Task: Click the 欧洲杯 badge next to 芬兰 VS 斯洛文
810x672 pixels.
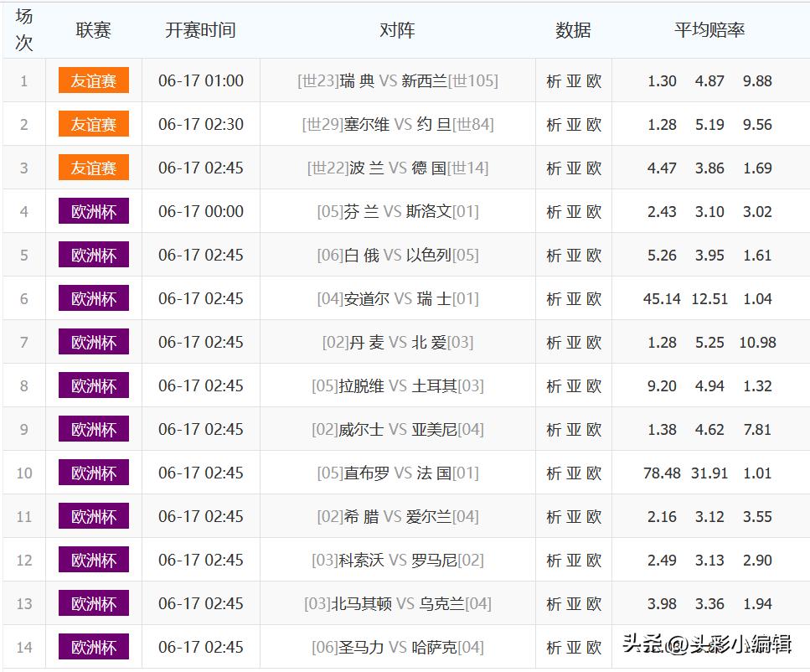Action: (x=92, y=210)
